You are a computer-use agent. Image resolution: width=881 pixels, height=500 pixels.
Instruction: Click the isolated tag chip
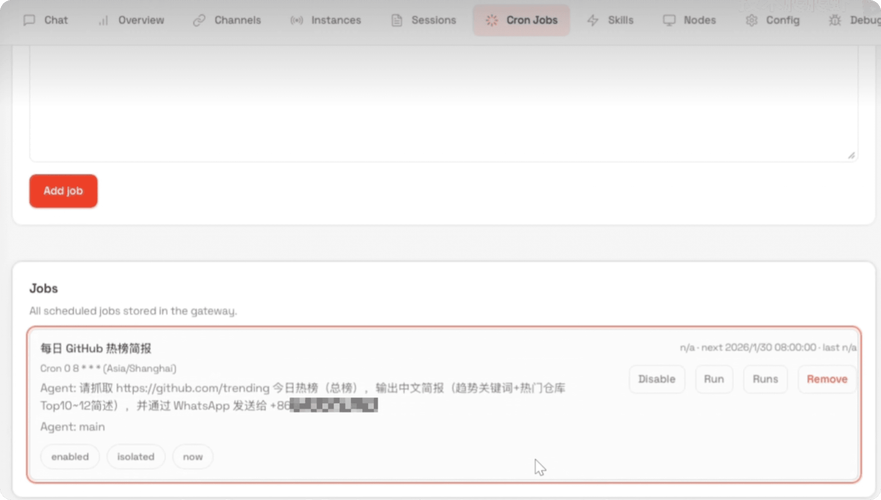tap(136, 457)
